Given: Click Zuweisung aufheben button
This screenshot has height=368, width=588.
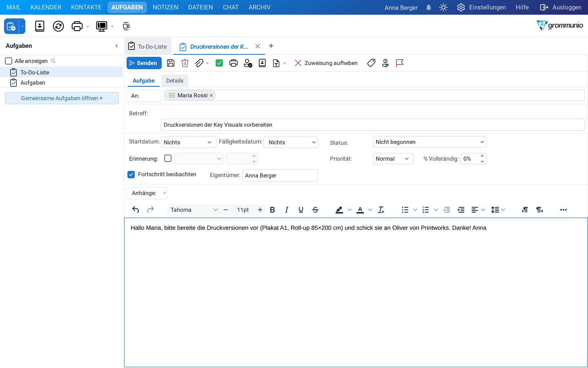Looking at the screenshot, I should [326, 63].
